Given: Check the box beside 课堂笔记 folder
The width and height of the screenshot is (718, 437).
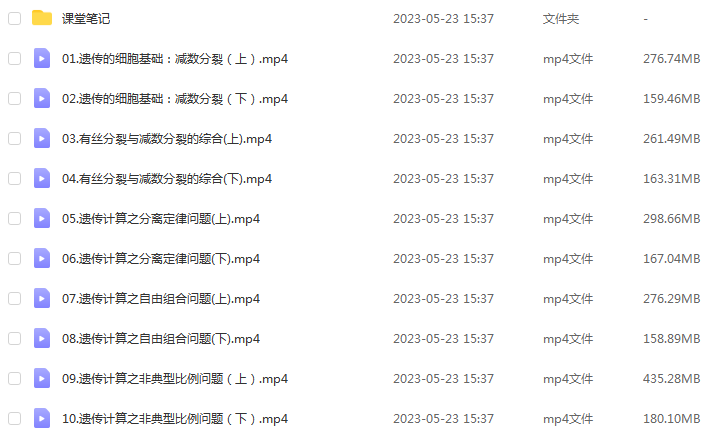Looking at the screenshot, I should [x=15, y=18].
